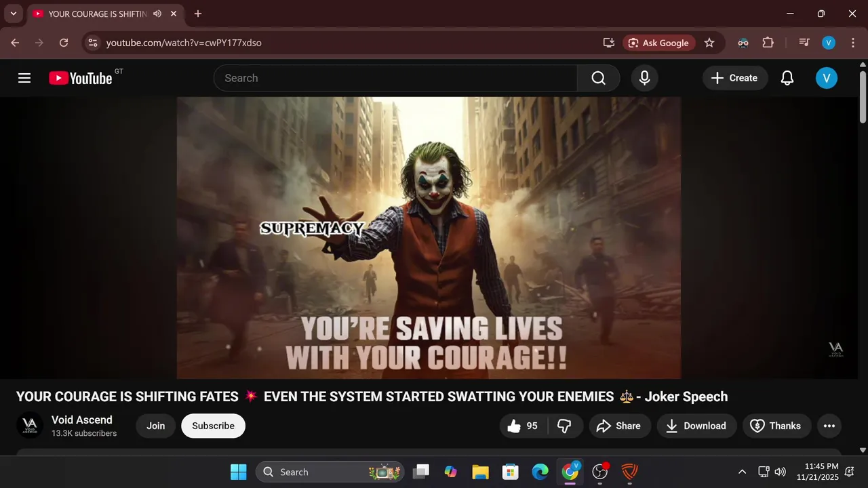
Task: Mute tab via speaker icon on tab
Action: click(157, 14)
